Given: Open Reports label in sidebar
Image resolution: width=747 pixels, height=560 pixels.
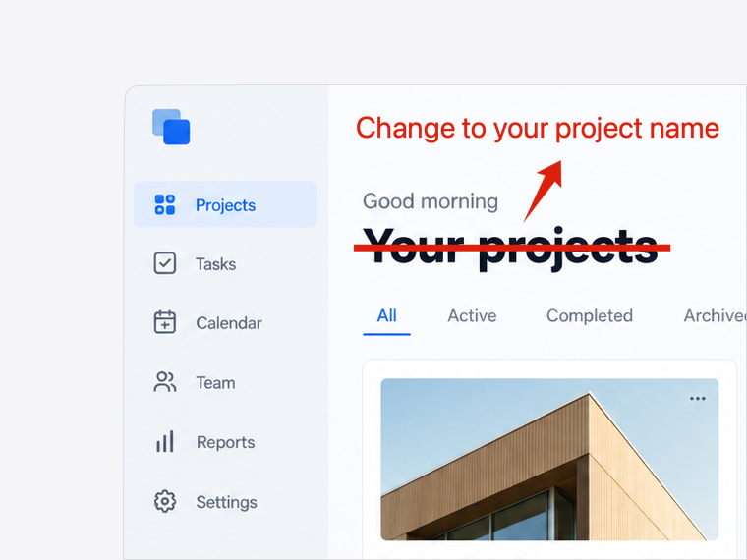Looking at the screenshot, I should click(226, 442).
